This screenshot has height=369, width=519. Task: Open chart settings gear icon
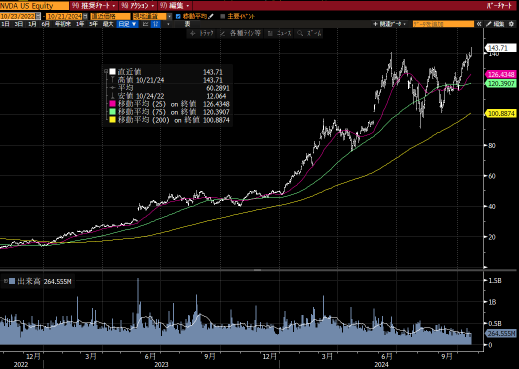pos(511,24)
